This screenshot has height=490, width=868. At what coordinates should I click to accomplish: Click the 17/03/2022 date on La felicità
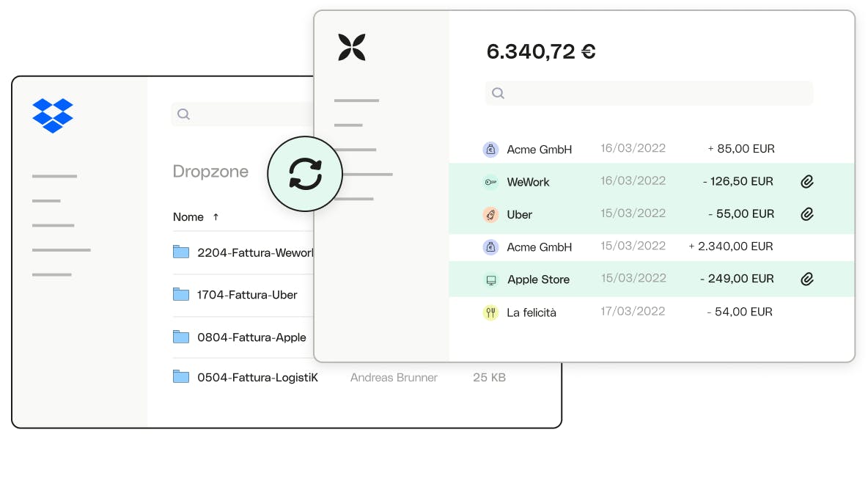(633, 311)
